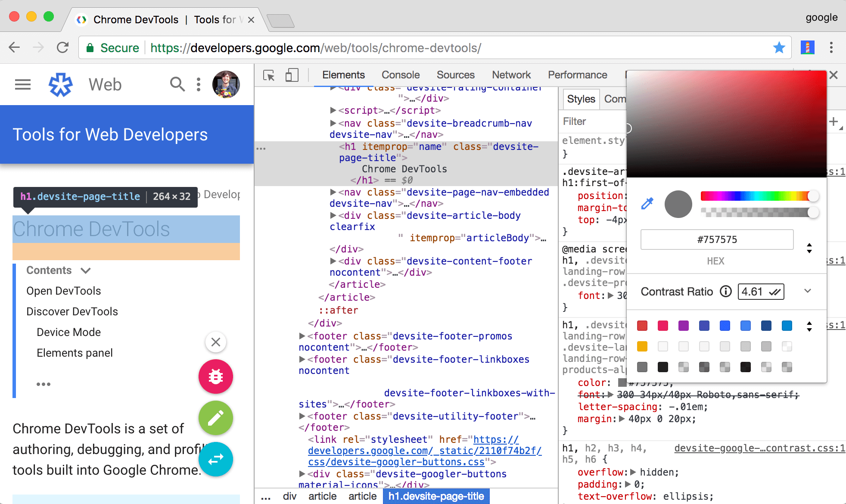Collapse the Contents list chevron
The height and width of the screenshot is (504, 846).
pyautogui.click(x=86, y=271)
